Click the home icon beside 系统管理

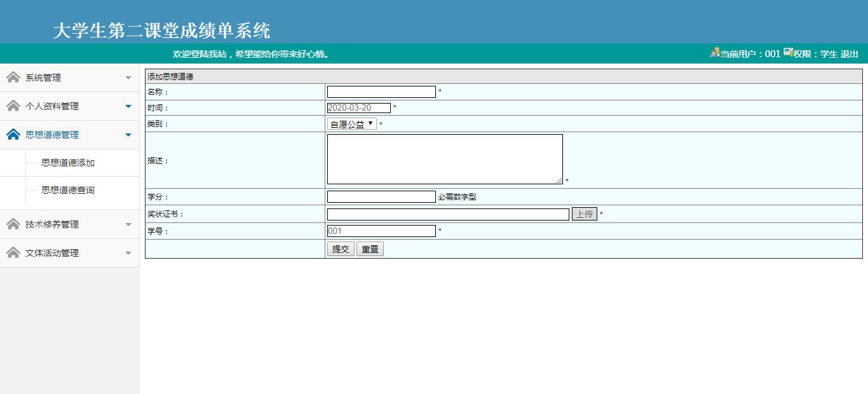(x=13, y=77)
